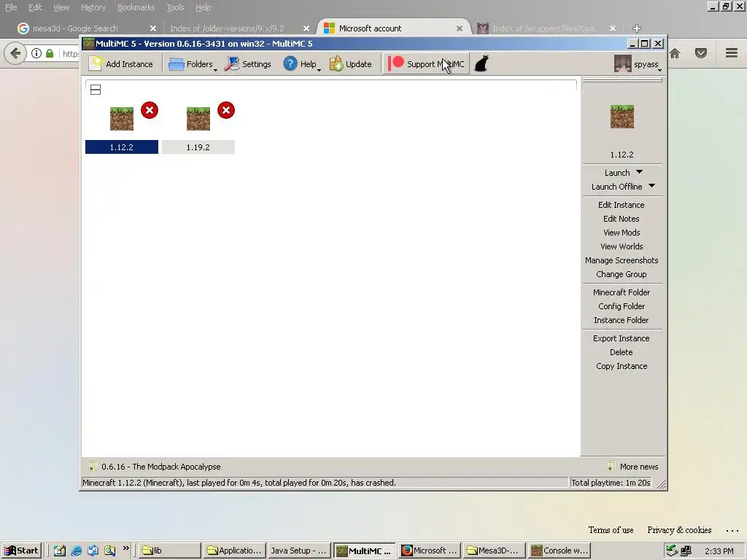Click the Privacy & cookies link
Viewport: 747px width, 560px height.
click(x=679, y=530)
